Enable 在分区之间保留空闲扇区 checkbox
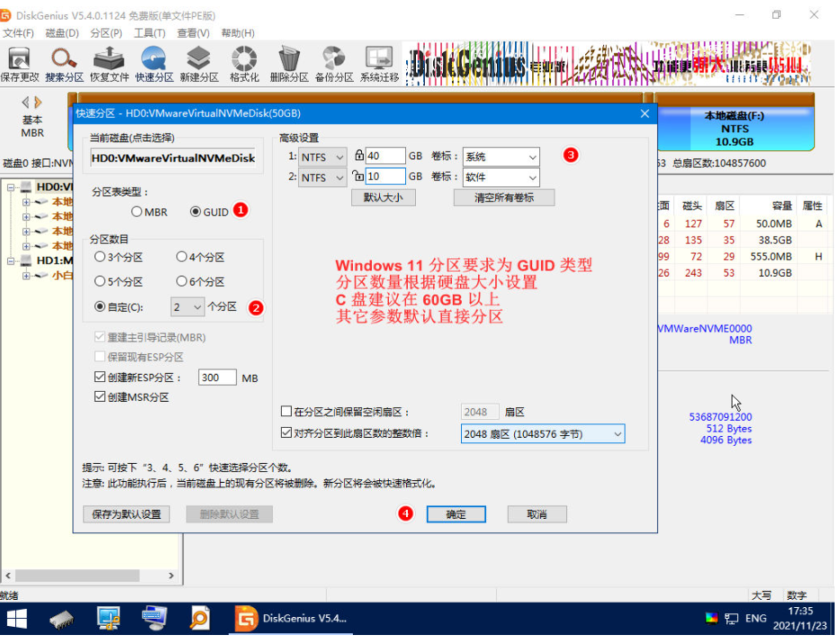The image size is (840, 644). tap(286, 412)
